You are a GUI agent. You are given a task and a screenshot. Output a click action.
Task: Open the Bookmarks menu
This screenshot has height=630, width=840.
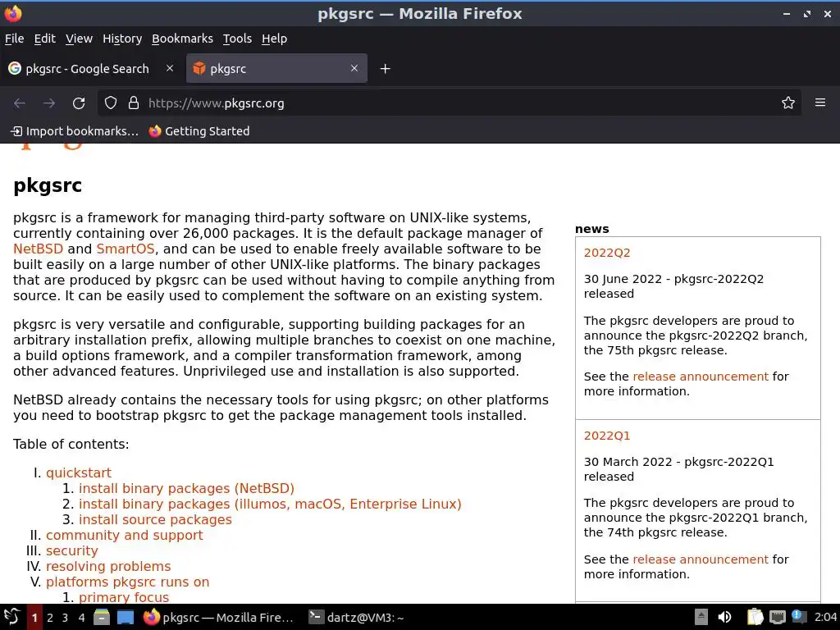pos(182,39)
